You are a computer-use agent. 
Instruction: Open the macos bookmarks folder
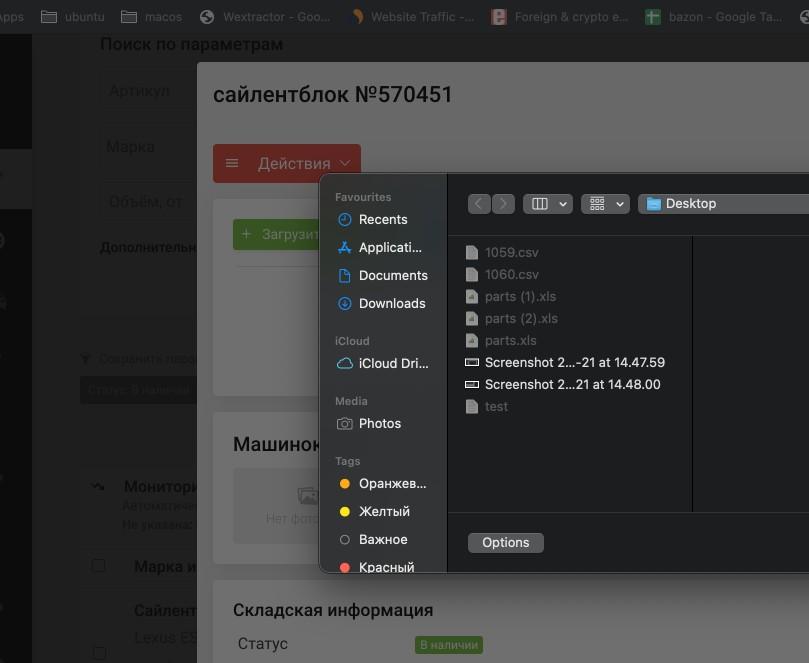pos(151,17)
